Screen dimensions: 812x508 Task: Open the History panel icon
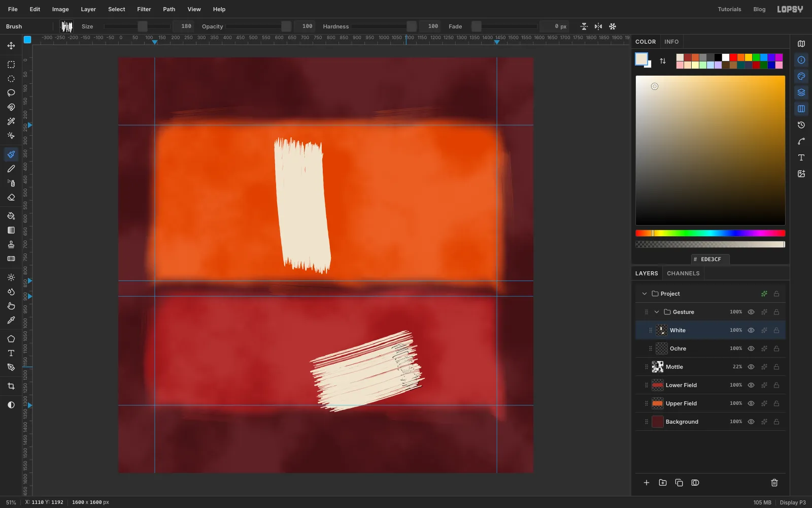click(x=801, y=125)
